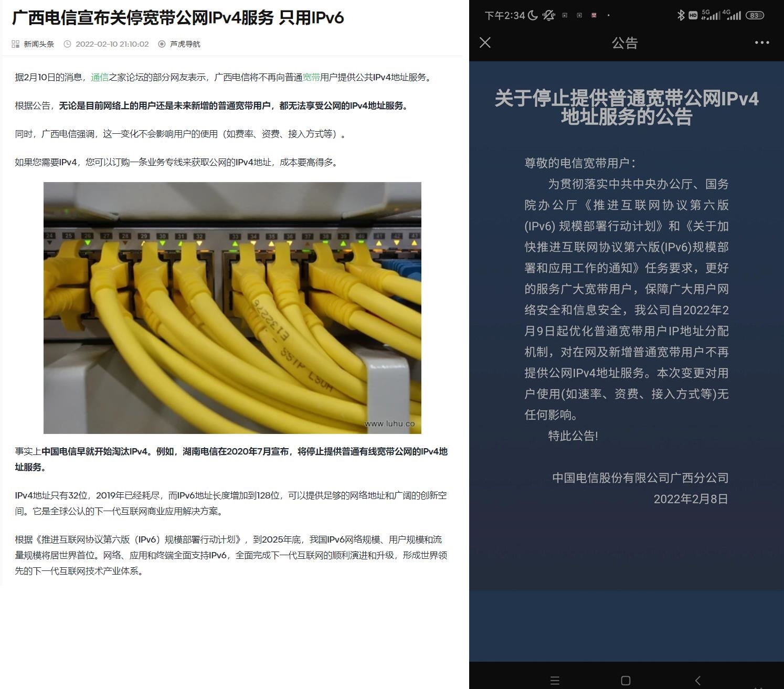This screenshot has width=784, height=689.
Task: Click the signature 中国电信股份有限公司广西分公司
Action: (640, 478)
